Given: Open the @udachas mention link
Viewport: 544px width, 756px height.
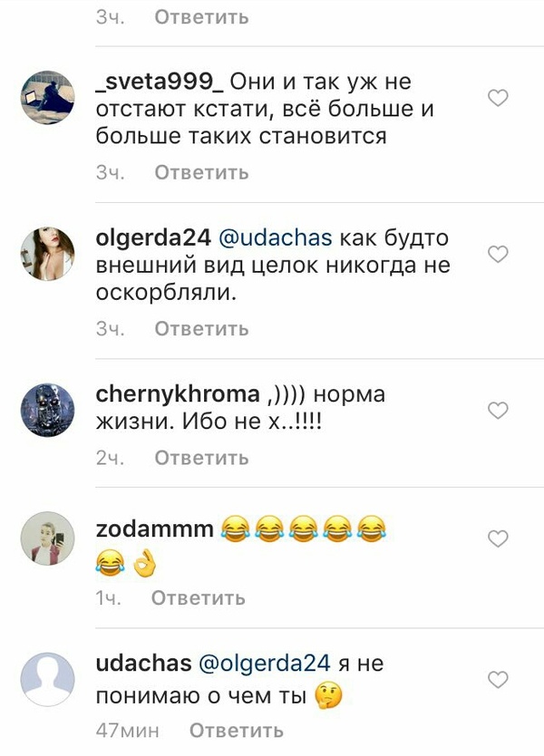Looking at the screenshot, I should point(276,238).
